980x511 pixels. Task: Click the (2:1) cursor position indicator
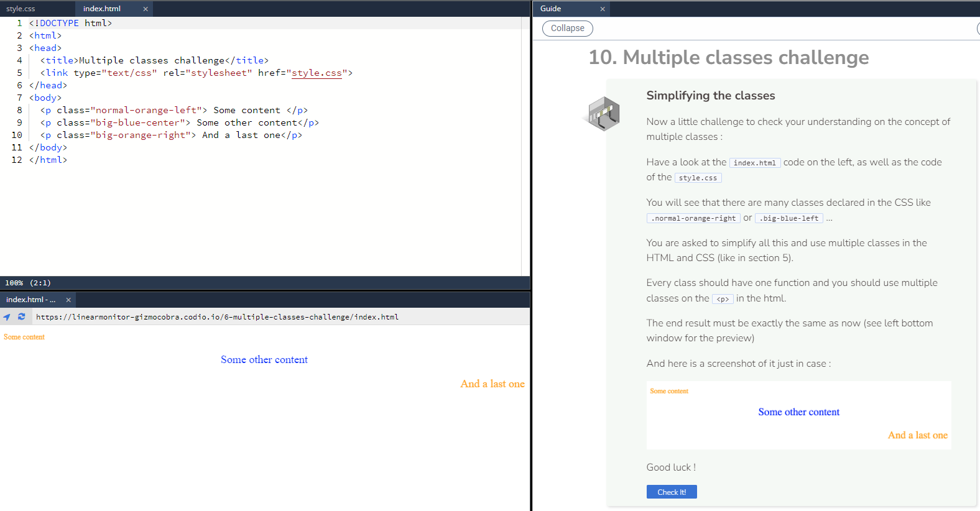pos(40,283)
